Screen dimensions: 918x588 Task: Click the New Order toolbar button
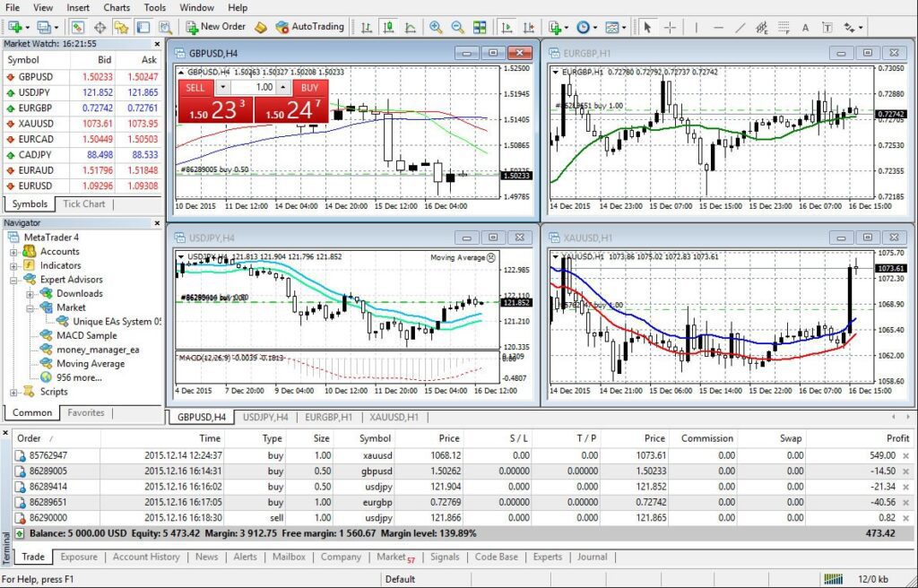coord(215,27)
